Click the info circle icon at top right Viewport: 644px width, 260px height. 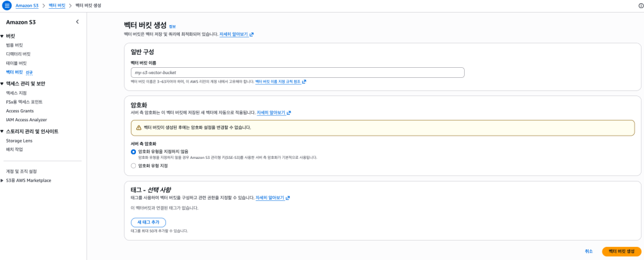tap(640, 5)
